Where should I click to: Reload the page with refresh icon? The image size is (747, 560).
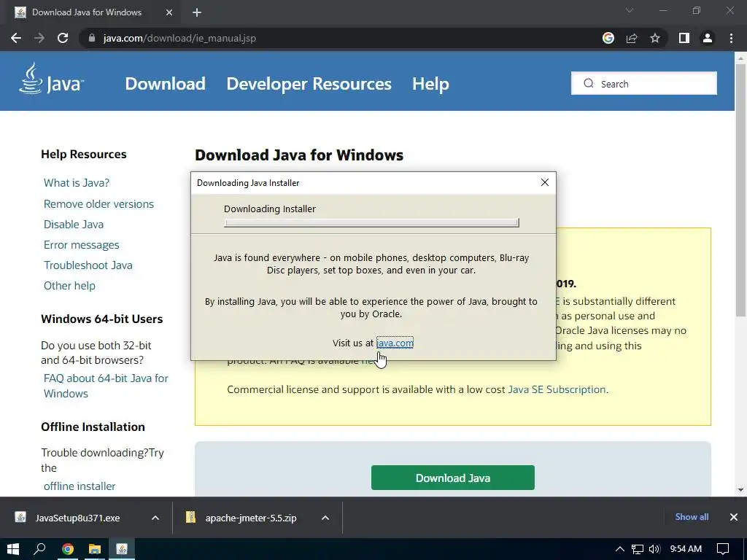[63, 38]
